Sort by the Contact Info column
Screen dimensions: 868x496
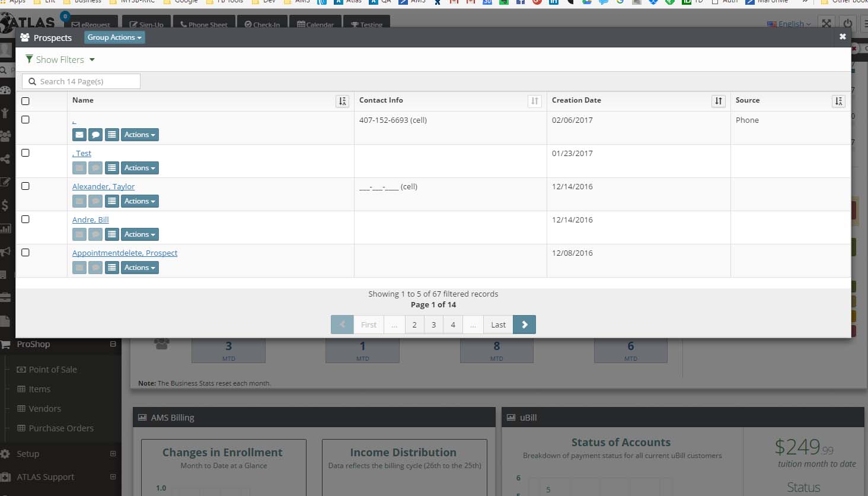coord(534,101)
